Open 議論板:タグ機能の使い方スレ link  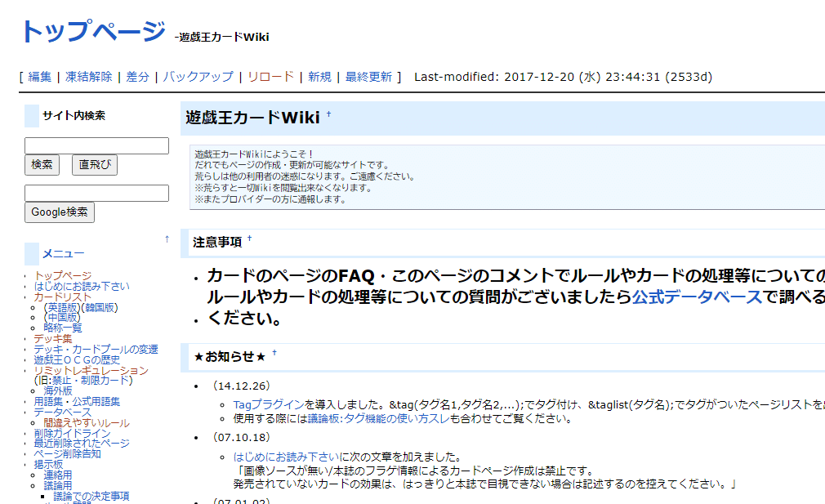tap(378, 419)
